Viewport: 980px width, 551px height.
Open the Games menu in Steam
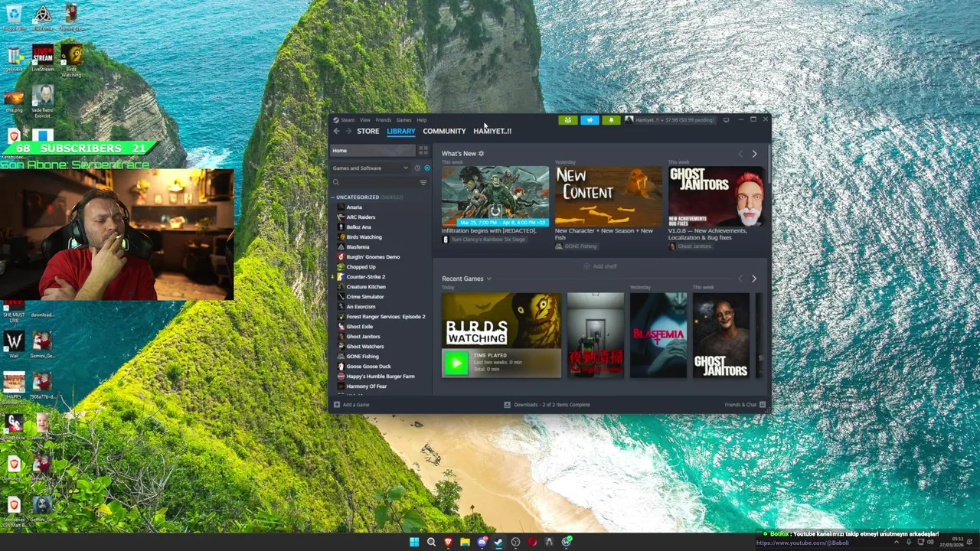point(403,120)
